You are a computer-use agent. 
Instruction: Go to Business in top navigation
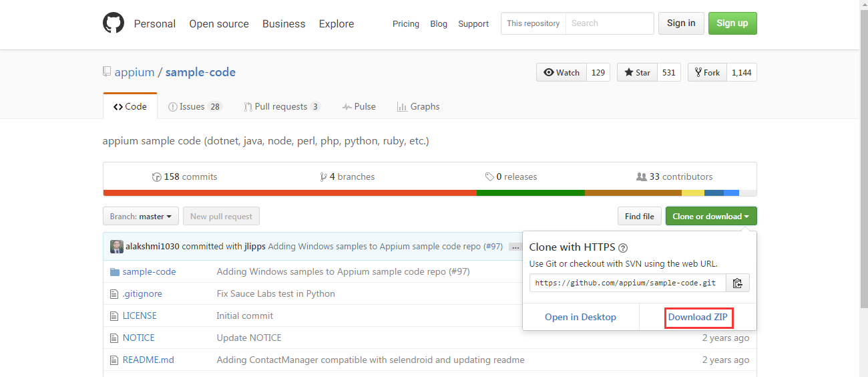(x=284, y=24)
